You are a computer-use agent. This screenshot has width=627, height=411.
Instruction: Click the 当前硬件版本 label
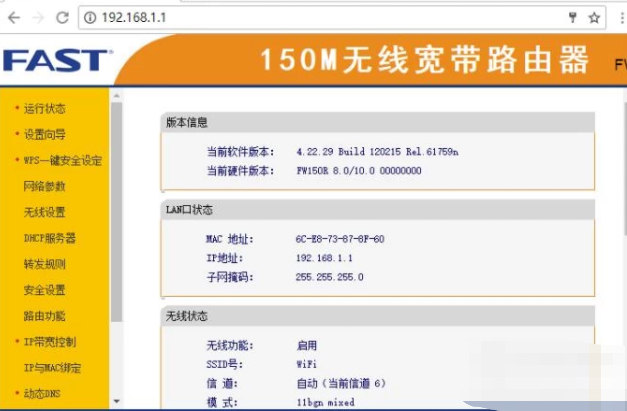pos(240,171)
